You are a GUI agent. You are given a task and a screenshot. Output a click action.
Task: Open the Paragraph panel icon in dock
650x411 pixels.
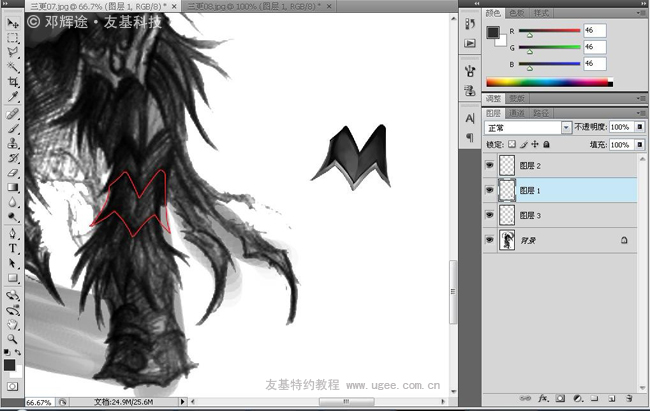tap(470, 136)
